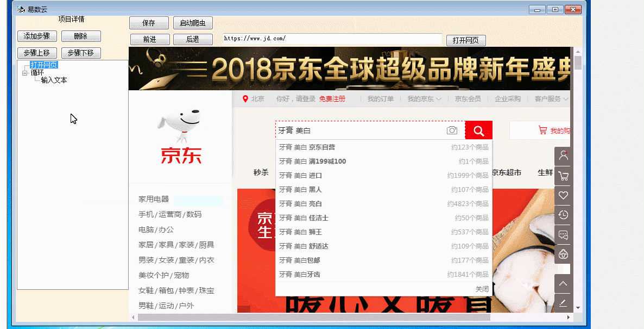Choose suggestion 牙膏 美白 满199减100
The width and height of the screenshot is (644, 329).
click(x=383, y=161)
